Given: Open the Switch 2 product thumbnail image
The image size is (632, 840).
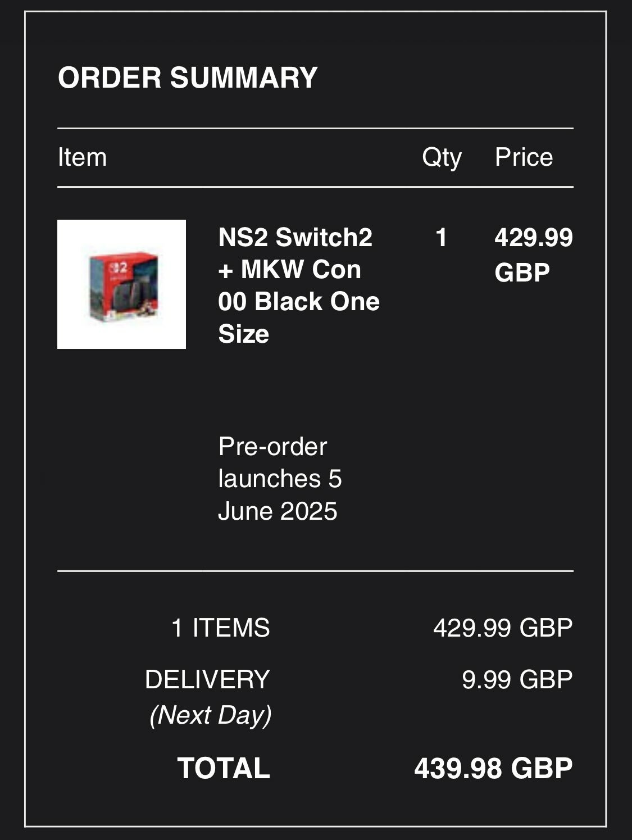Looking at the screenshot, I should coord(121,284).
